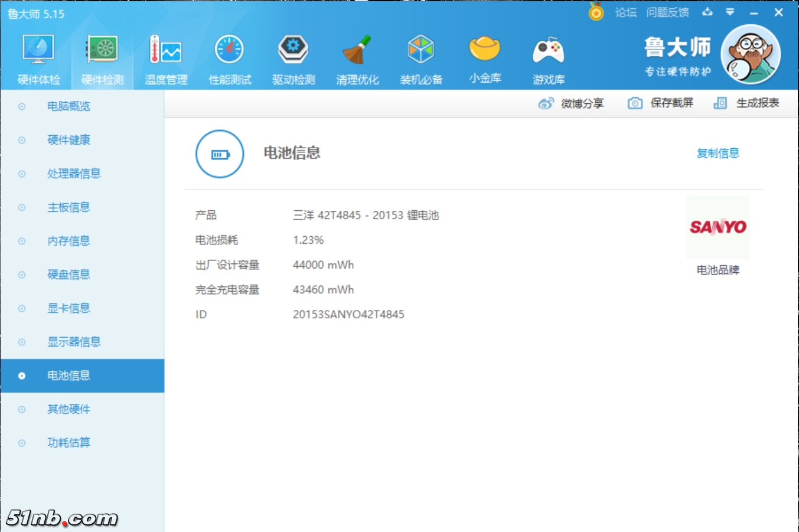Open the 驱动检测 driver detection tool

[x=293, y=56]
